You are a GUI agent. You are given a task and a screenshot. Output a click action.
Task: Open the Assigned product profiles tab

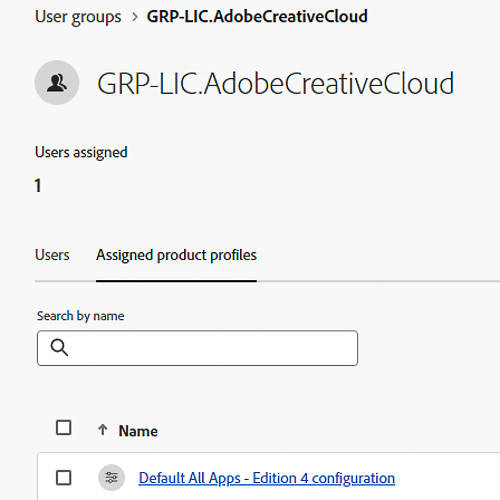point(176,255)
